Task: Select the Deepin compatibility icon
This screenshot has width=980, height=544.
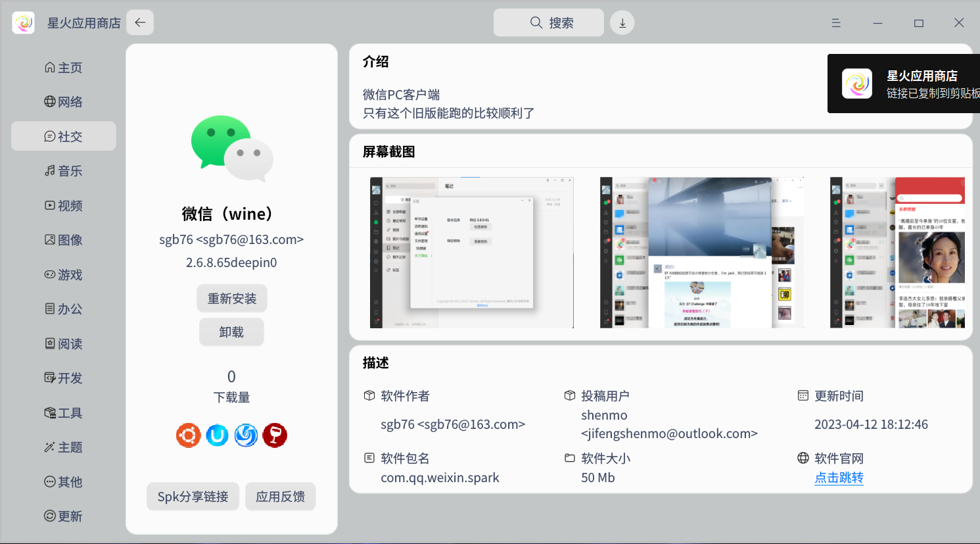Action: pyautogui.click(x=246, y=435)
